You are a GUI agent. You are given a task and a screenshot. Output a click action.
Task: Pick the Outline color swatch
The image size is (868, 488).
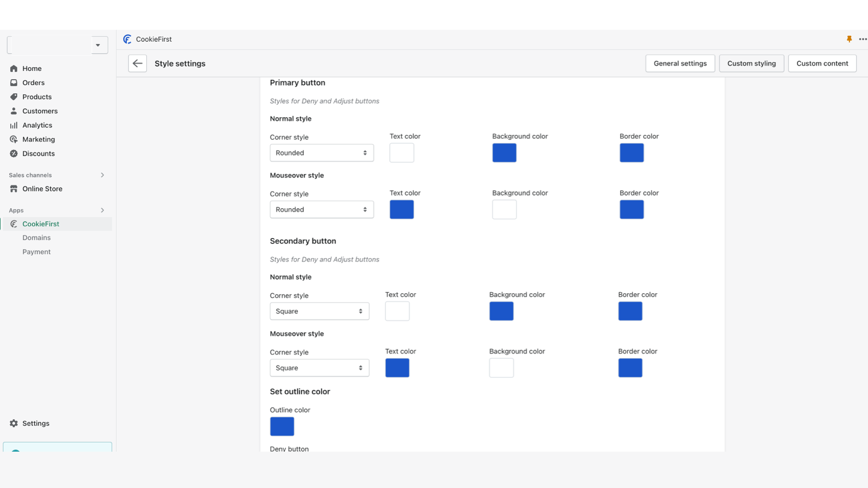click(x=282, y=427)
